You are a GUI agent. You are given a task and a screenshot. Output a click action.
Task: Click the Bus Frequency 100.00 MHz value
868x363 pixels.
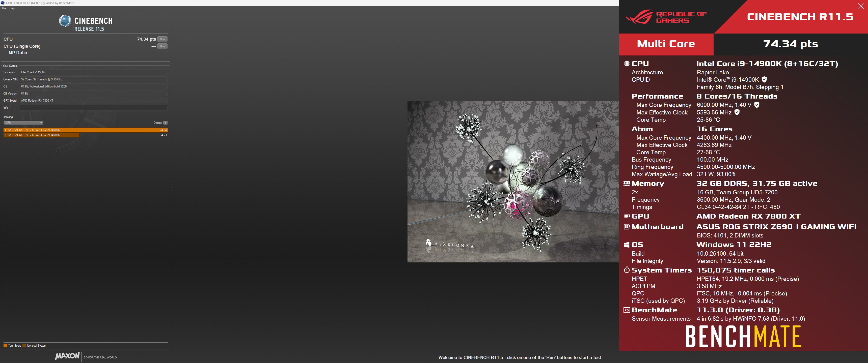[712, 160]
